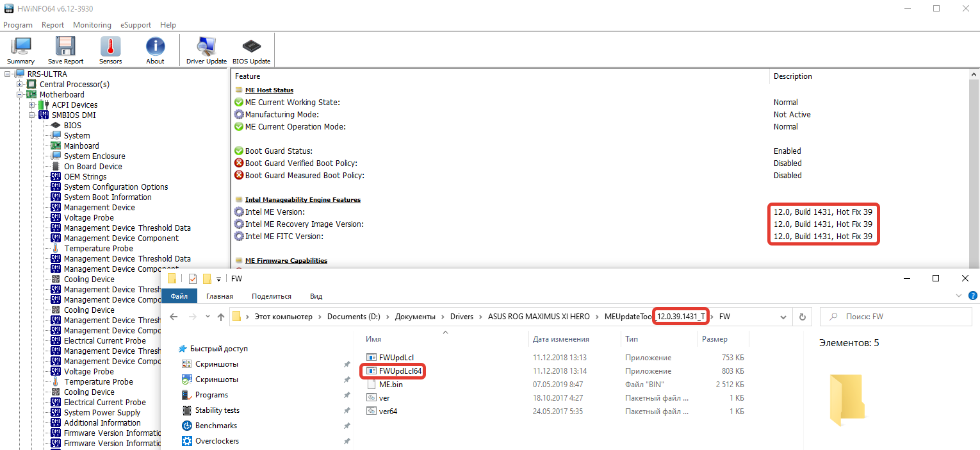Expand Central Processor(s) tree node
This screenshot has width=980, height=450.
(19, 85)
